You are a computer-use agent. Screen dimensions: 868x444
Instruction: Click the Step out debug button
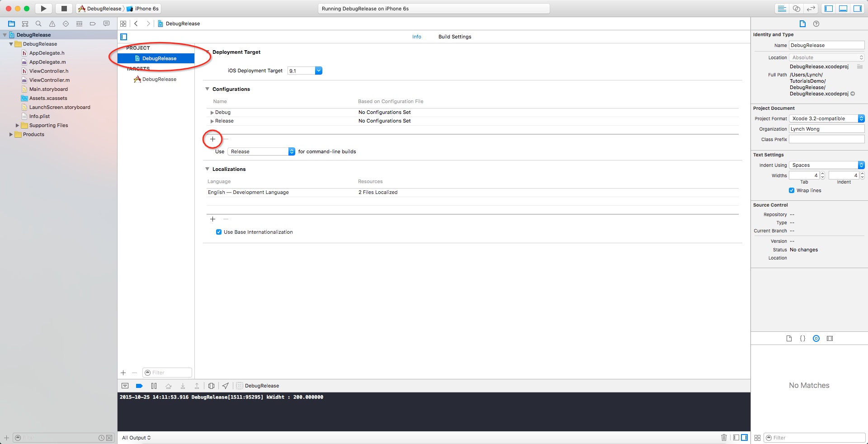point(197,386)
